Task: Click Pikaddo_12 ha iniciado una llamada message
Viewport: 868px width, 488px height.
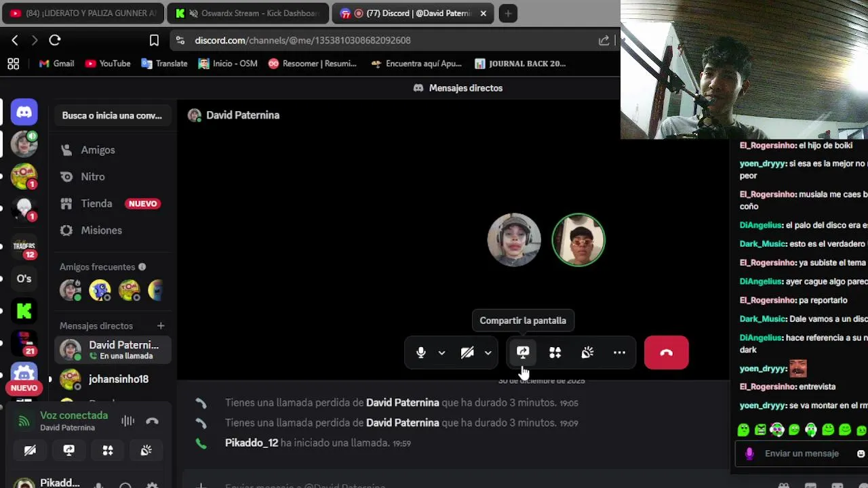Action: click(x=318, y=443)
